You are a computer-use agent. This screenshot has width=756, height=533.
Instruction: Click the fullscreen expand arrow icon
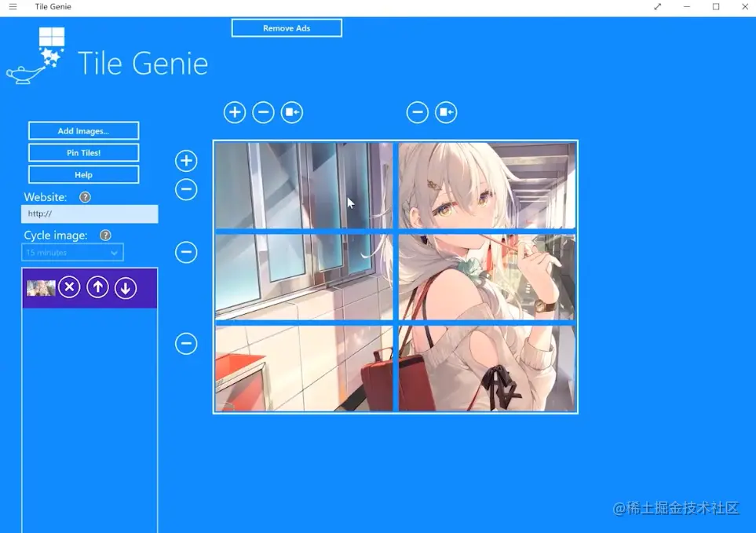[x=658, y=7]
